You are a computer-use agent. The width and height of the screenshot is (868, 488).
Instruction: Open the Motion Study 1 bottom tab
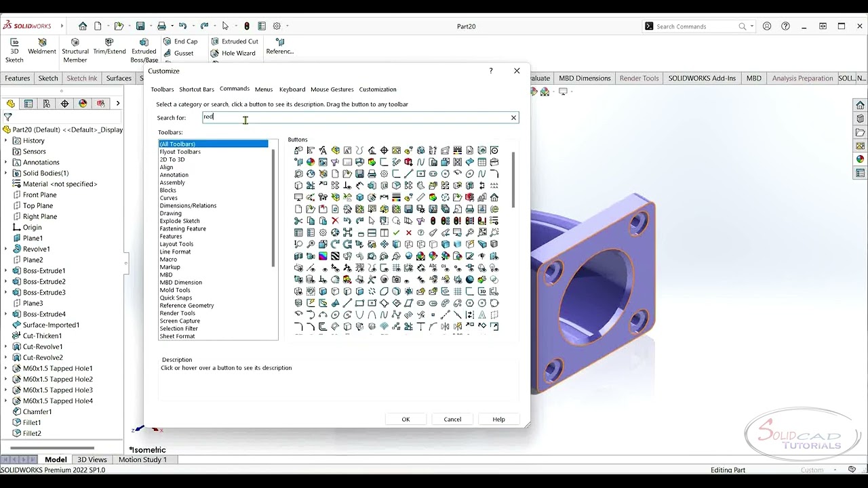142,460
